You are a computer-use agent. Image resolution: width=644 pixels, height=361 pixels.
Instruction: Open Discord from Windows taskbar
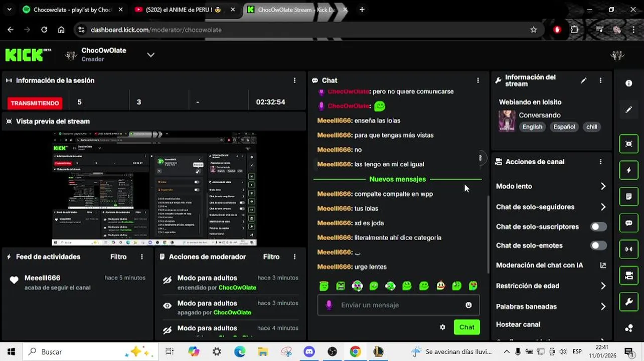pos(309,352)
